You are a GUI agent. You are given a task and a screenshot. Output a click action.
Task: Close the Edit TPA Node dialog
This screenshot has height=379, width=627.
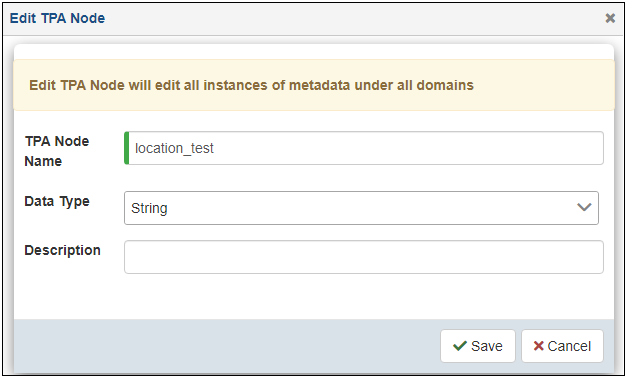click(x=610, y=18)
